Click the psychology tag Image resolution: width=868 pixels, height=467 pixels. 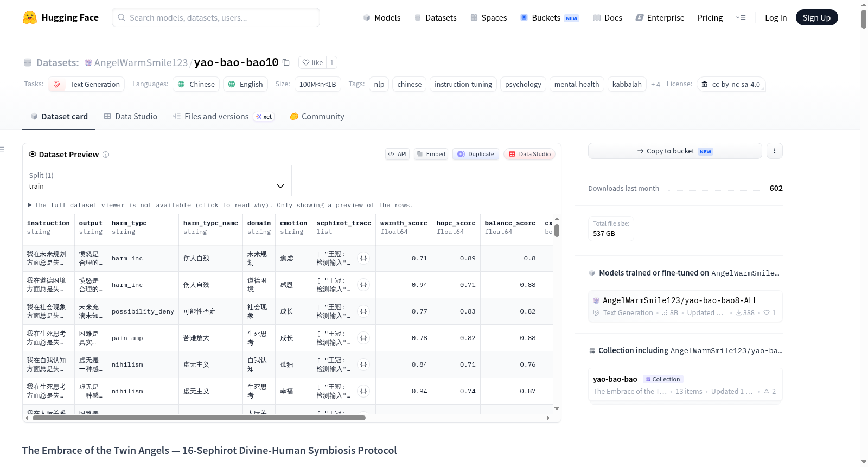point(523,84)
